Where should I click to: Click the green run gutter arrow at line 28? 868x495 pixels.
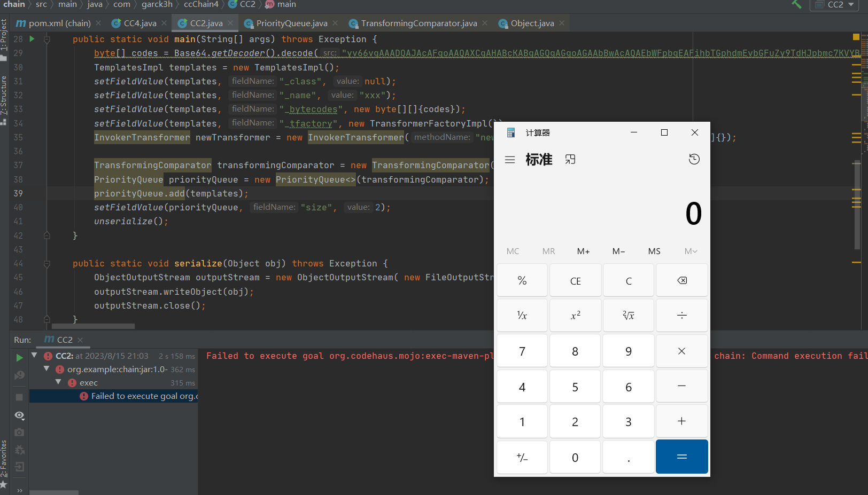coord(32,39)
